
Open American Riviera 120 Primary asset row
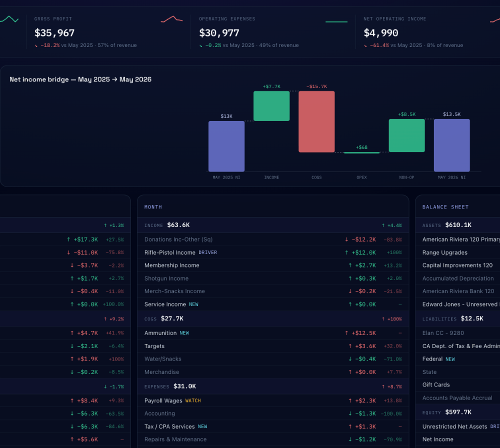[x=457, y=239]
